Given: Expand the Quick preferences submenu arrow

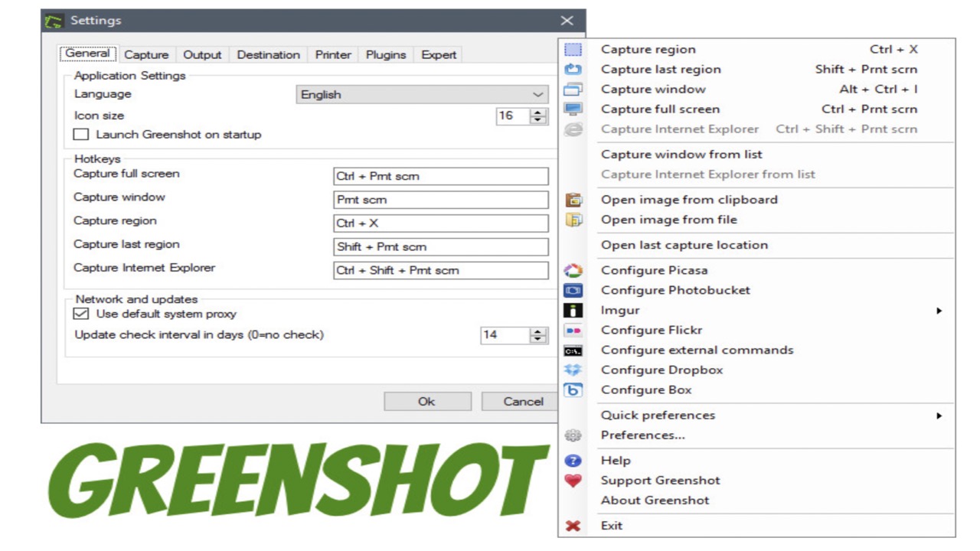Looking at the screenshot, I should click(x=939, y=416).
